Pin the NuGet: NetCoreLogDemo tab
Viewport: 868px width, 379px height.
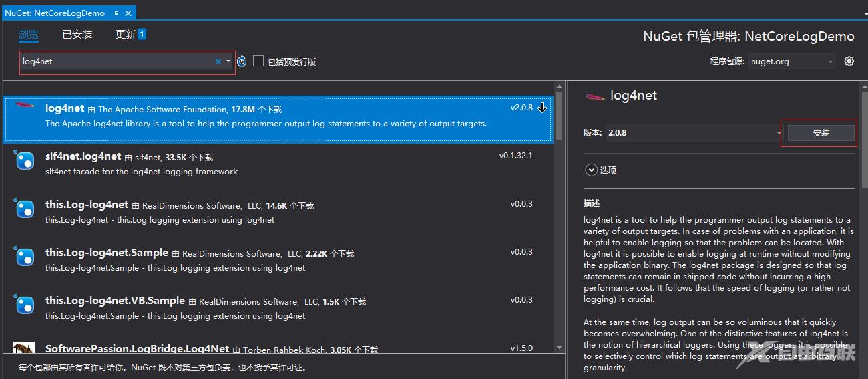coord(116,13)
